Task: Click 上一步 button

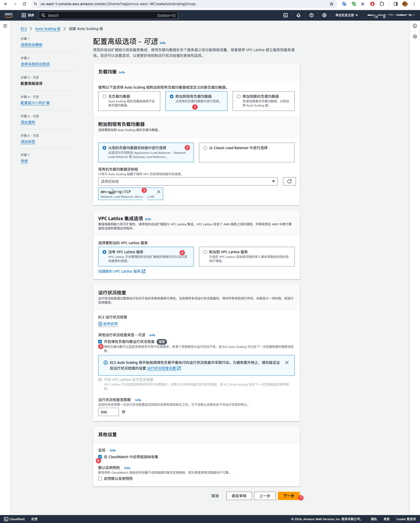Action: (265, 496)
